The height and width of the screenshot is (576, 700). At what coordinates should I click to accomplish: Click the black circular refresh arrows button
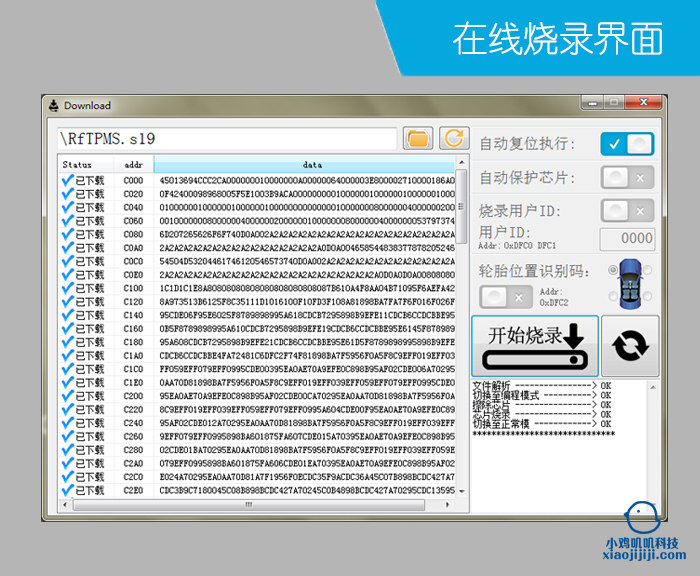[630, 346]
